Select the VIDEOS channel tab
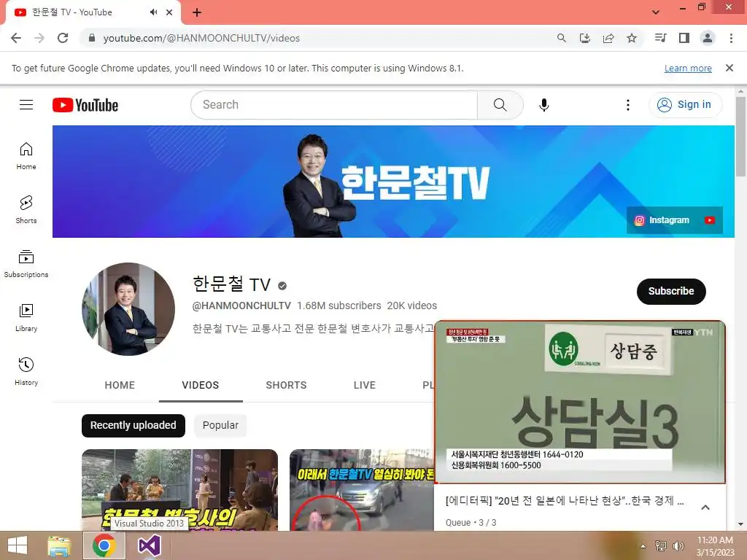The height and width of the screenshot is (560, 747). point(201,385)
